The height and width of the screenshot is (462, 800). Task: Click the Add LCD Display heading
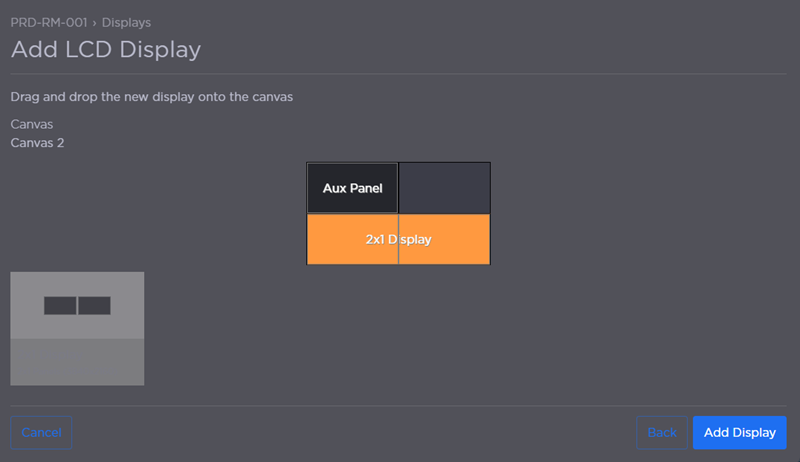(x=106, y=49)
